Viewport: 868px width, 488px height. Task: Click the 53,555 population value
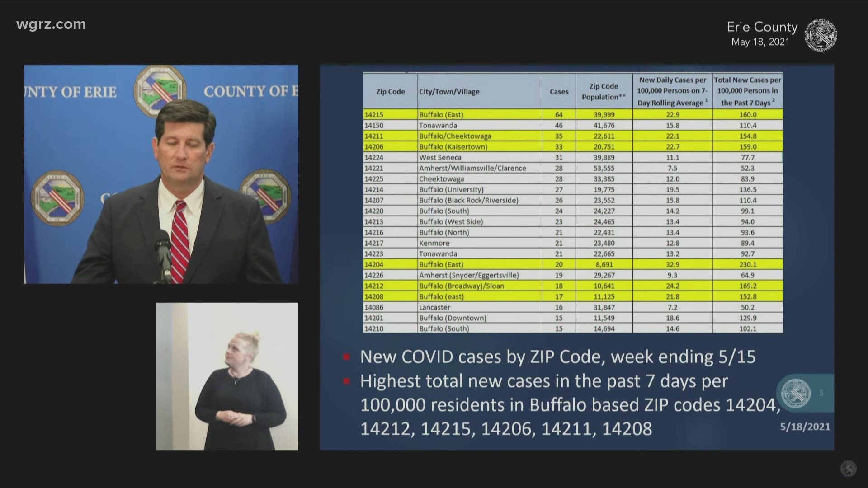point(604,168)
